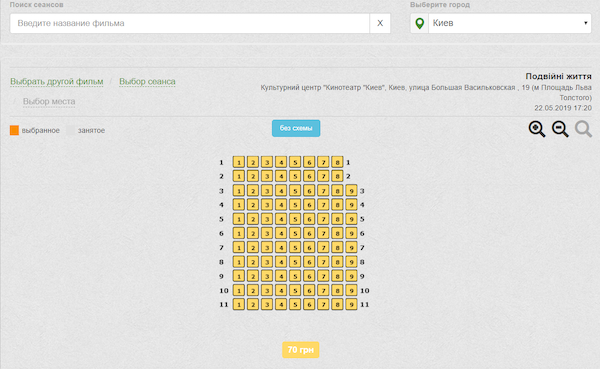This screenshot has height=369, width=600.
Task: Click the без схемы button
Action: coord(296,128)
